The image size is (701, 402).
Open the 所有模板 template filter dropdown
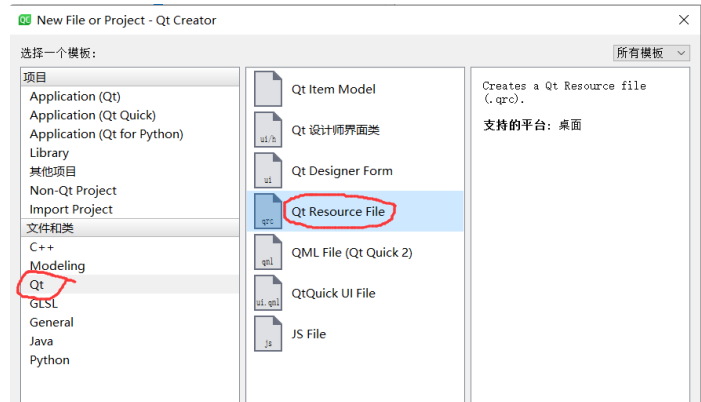[x=651, y=53]
